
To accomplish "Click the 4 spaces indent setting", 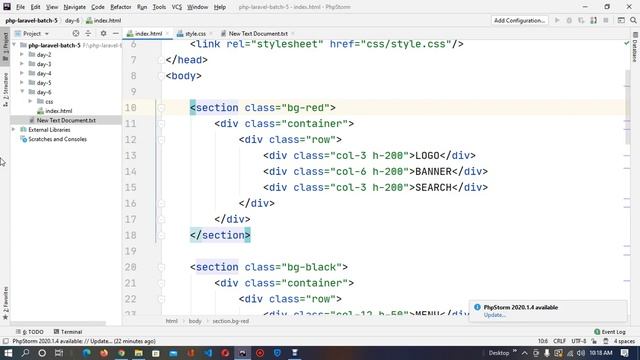I will click(x=624, y=341).
